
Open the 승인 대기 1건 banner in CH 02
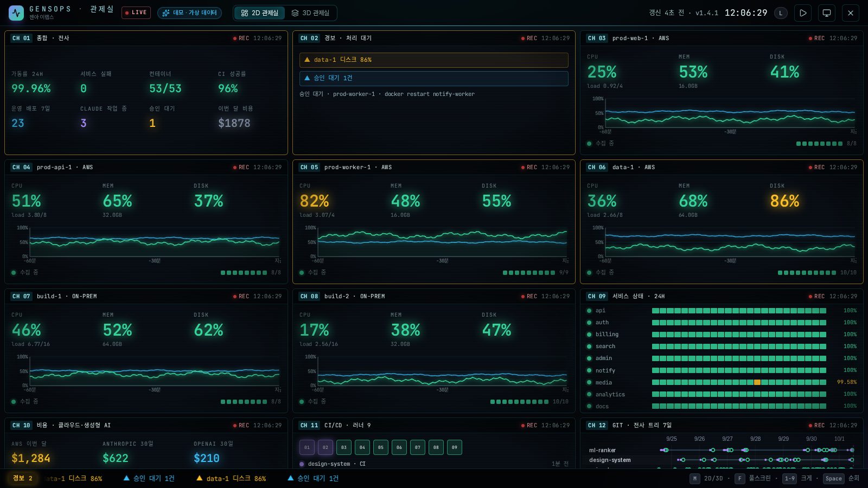coord(433,78)
